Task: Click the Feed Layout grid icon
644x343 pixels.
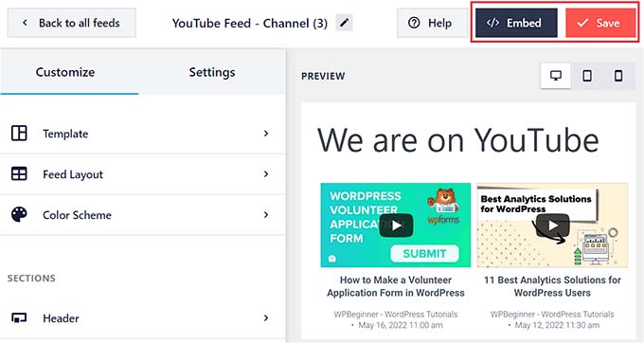Action: (19, 173)
